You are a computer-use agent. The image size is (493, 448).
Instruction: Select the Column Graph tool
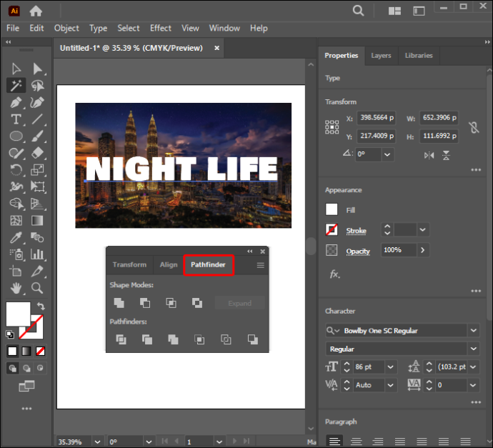(37, 254)
